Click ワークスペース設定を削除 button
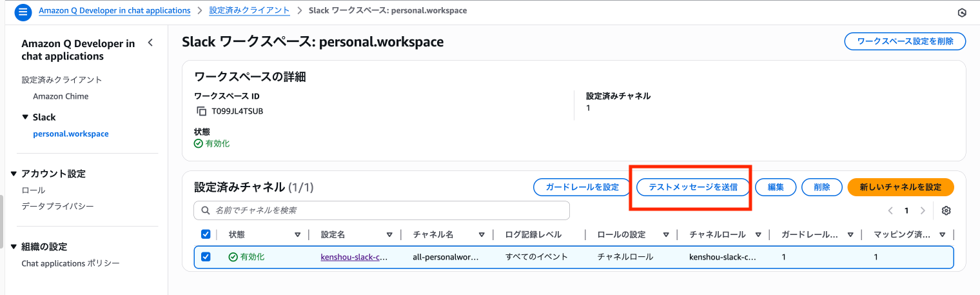 [x=905, y=41]
